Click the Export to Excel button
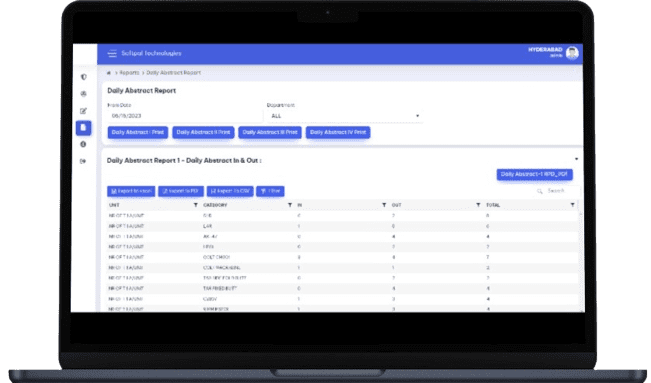Viewport: 651px width, 383px height. tap(131, 191)
